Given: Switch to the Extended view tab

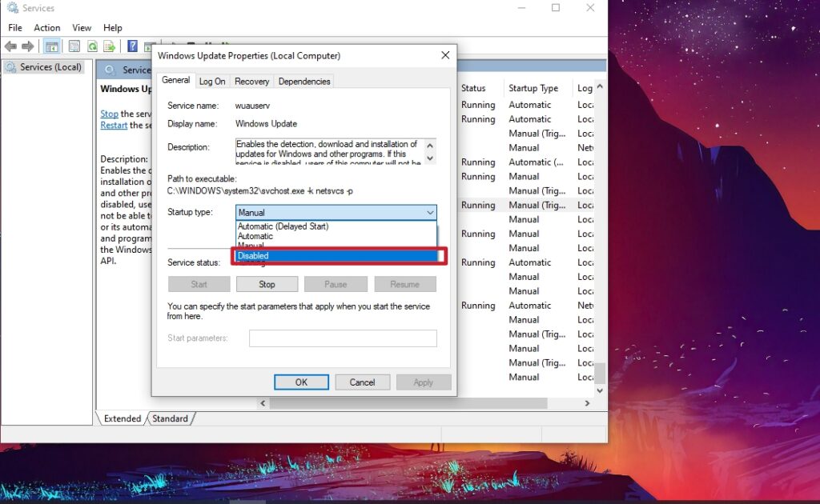Looking at the screenshot, I should [123, 418].
